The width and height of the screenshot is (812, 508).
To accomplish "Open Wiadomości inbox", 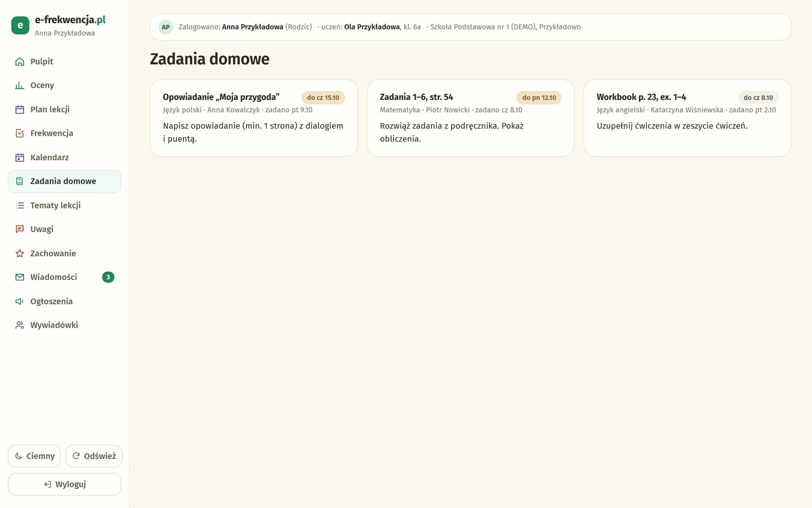I will [64, 277].
